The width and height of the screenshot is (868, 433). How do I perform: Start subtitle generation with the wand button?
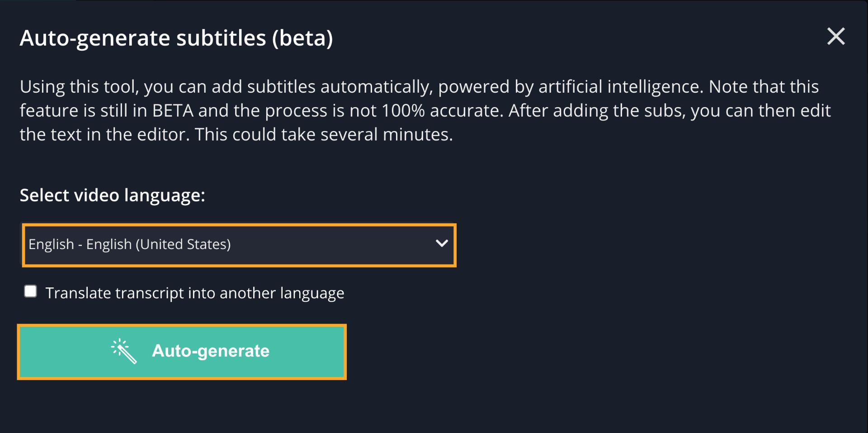tap(182, 352)
